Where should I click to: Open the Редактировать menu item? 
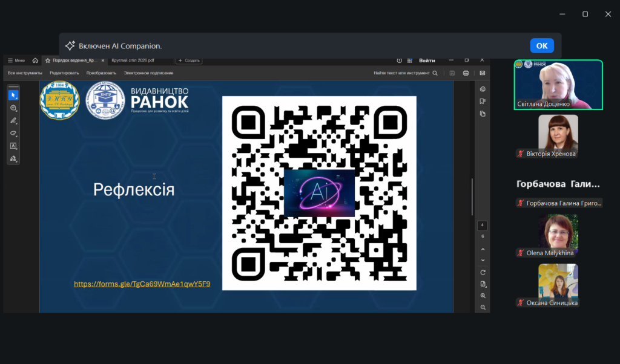click(x=64, y=73)
